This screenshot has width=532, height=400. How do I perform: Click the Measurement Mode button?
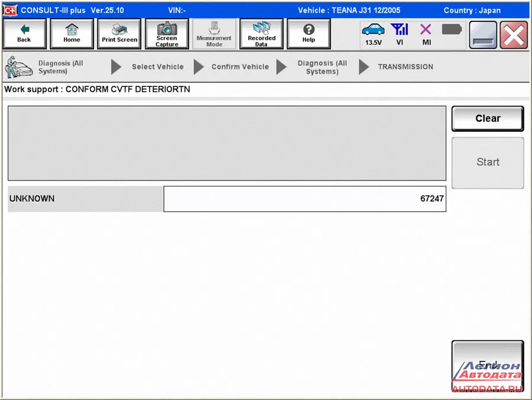click(x=214, y=34)
